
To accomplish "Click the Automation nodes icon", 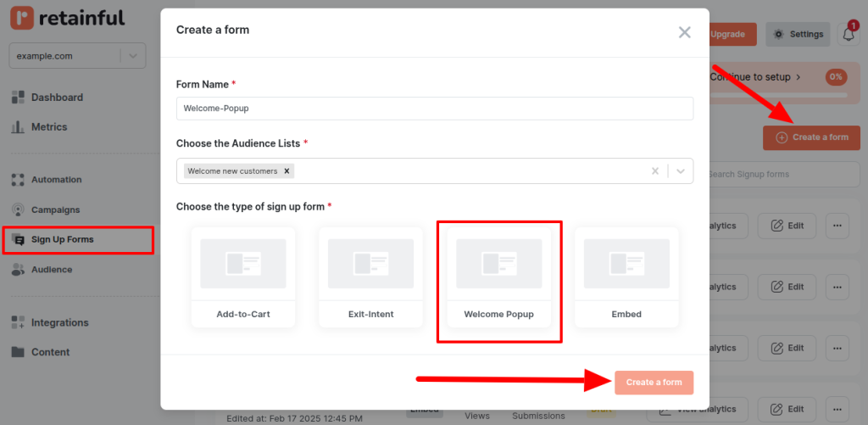I will (19, 180).
